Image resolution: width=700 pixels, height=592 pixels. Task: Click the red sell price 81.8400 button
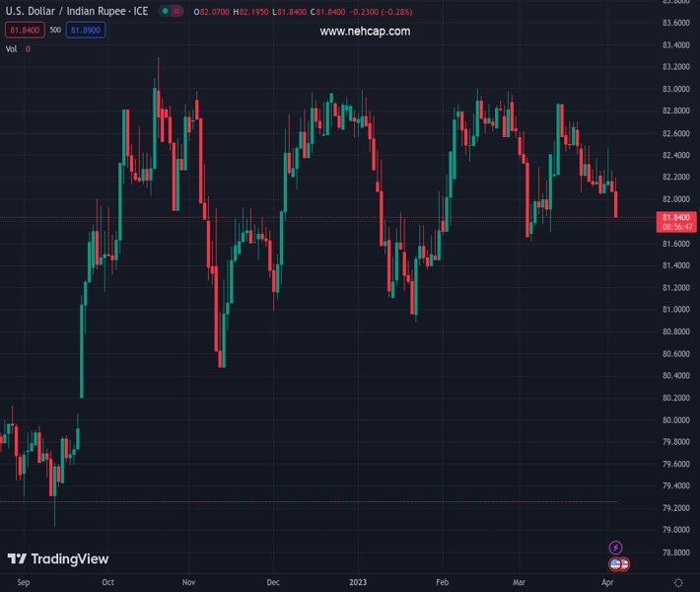24,31
